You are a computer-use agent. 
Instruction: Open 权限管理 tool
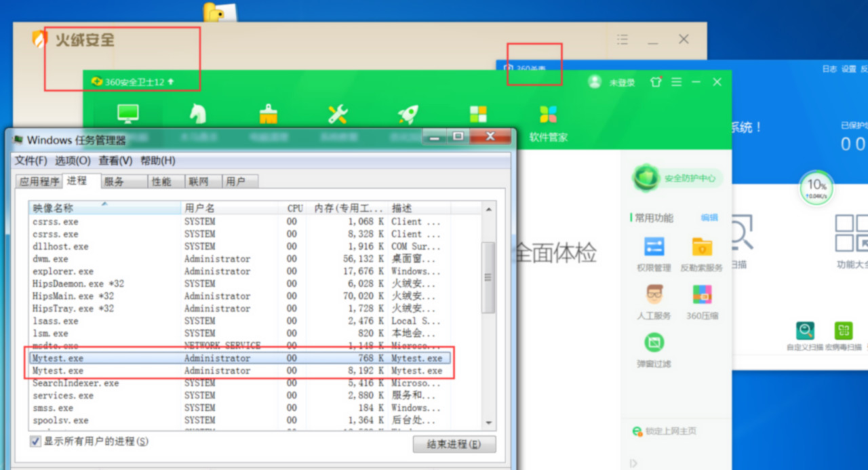click(x=654, y=254)
